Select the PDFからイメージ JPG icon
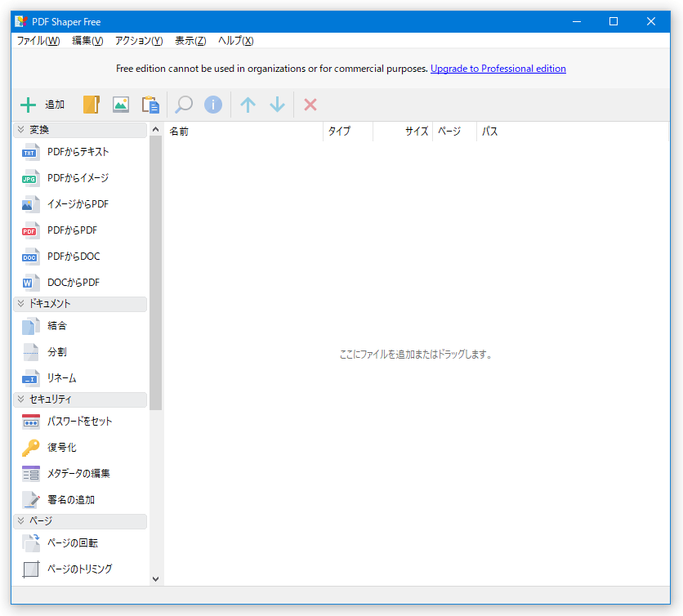Screen dimensions: 683x616 [x=30, y=178]
